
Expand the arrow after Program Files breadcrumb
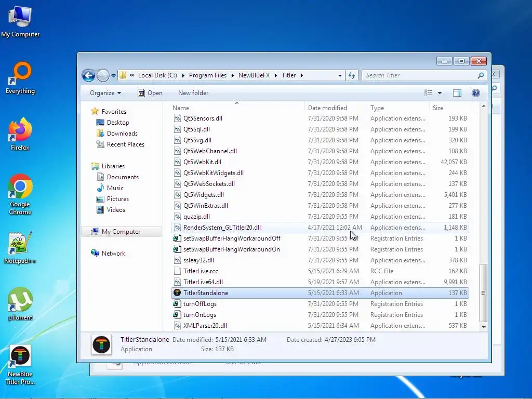(x=232, y=75)
